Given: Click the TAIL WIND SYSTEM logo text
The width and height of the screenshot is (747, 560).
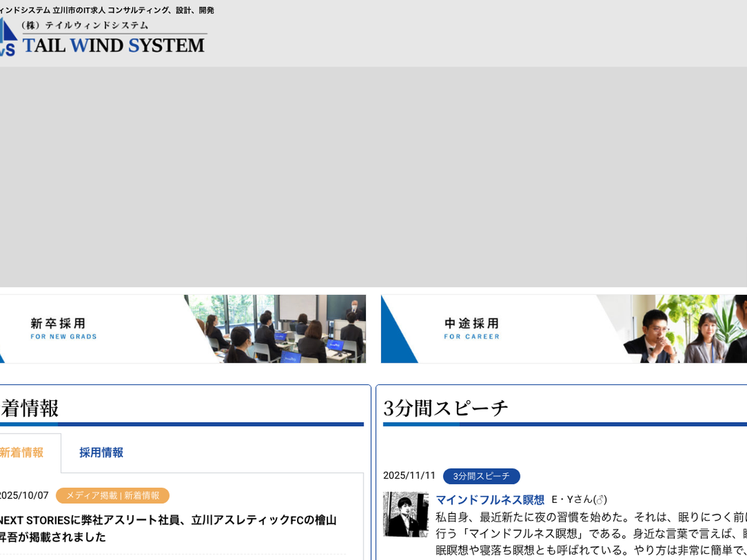Looking at the screenshot, I should [113, 45].
